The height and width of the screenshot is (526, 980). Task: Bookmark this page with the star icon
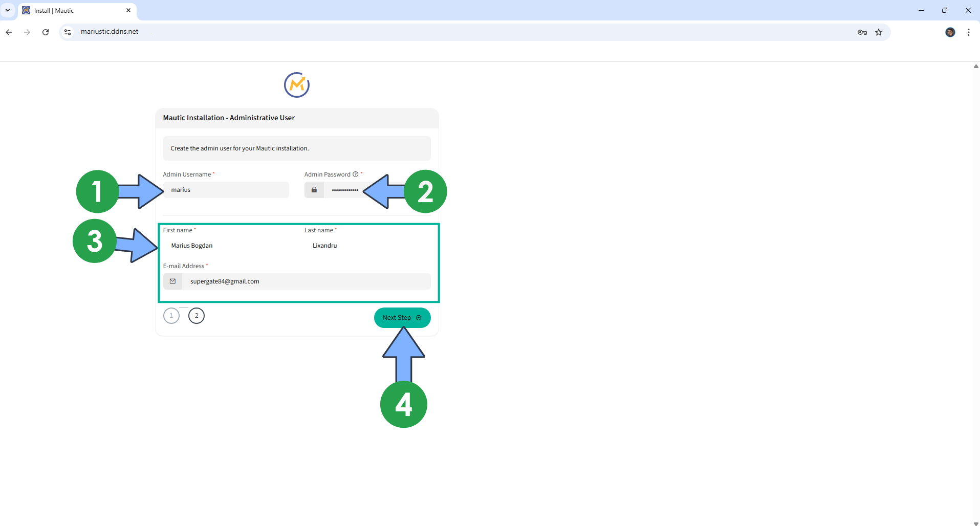[x=879, y=32]
